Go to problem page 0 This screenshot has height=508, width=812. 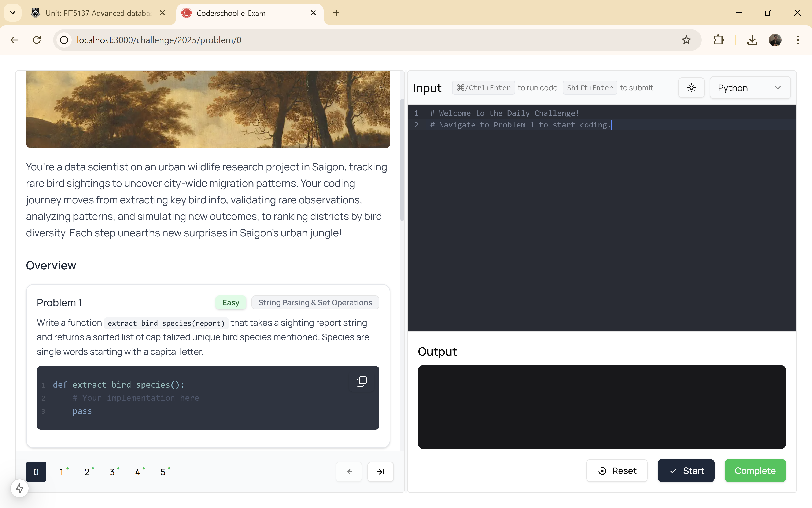pos(36,472)
